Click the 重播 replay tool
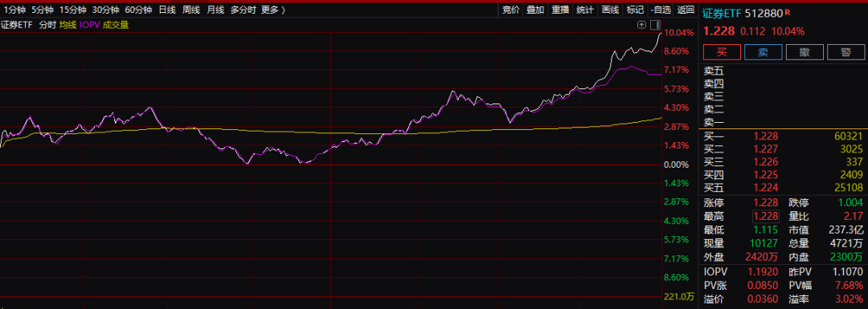 click(x=560, y=10)
